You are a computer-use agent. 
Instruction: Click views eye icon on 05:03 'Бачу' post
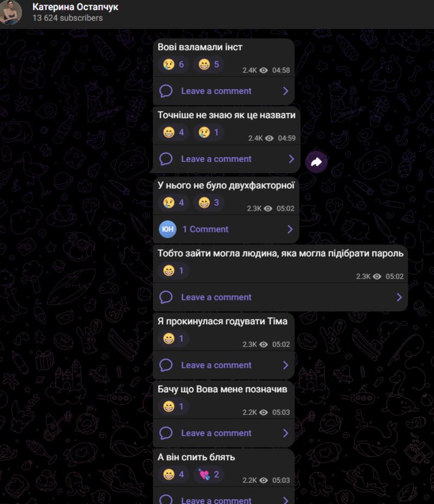[x=264, y=412]
